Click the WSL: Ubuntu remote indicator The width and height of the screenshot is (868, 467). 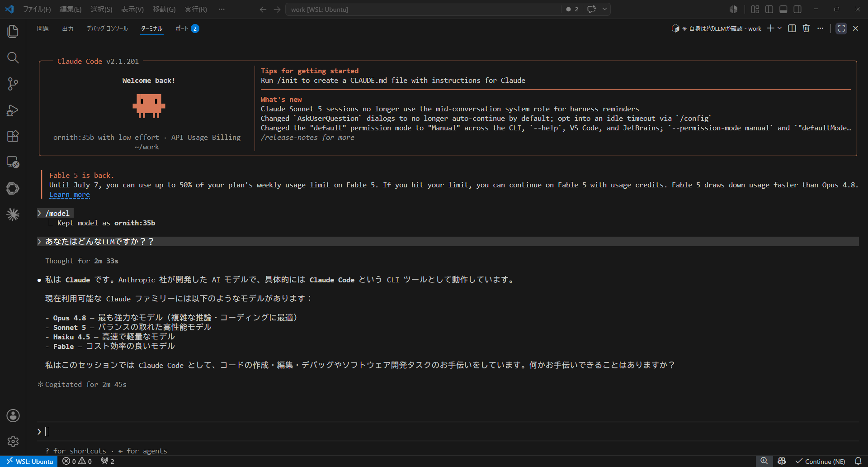29,461
